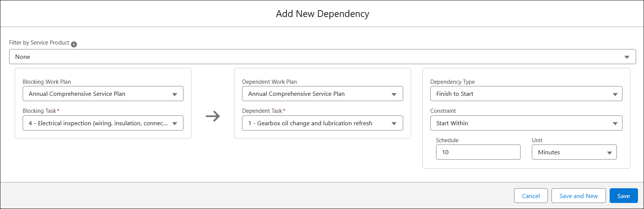Click the Dependent Work Plan label
Viewport: 644px width, 209px height.
point(270,81)
